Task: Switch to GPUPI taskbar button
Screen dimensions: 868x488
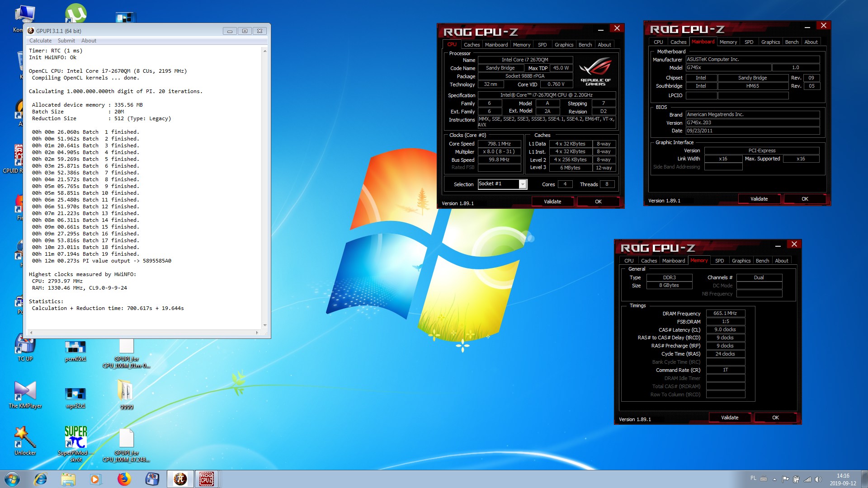Action: click(180, 479)
